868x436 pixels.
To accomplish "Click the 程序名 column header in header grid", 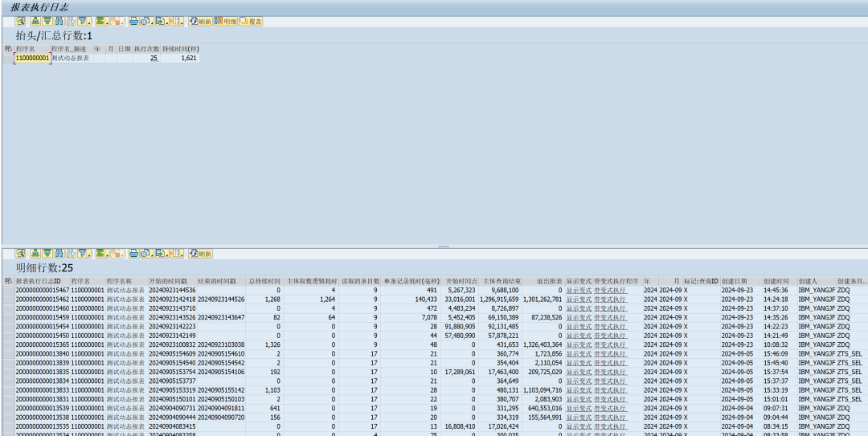I will tap(32, 49).
